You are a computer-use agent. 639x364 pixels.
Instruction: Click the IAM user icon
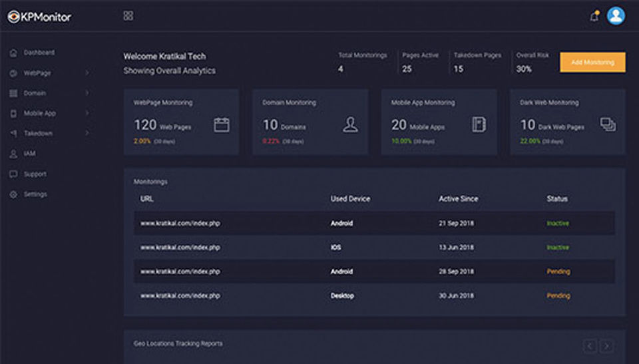[x=13, y=154]
